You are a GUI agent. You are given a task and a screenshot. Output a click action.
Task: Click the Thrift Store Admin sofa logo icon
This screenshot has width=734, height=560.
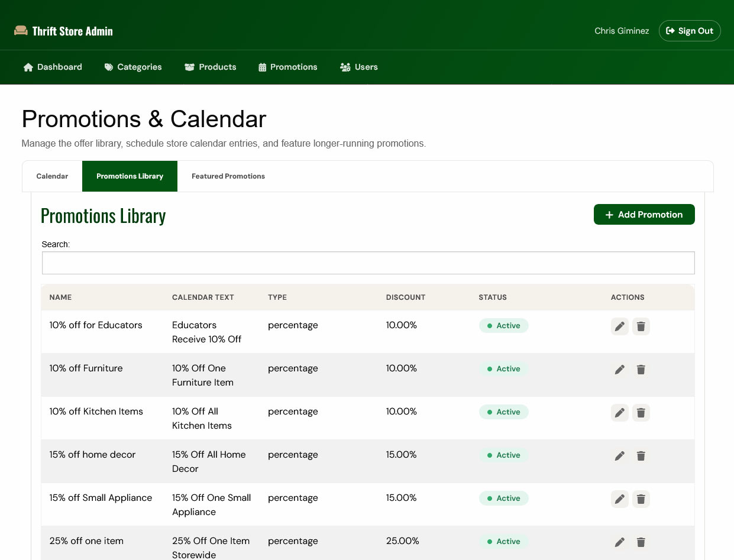pos(21,31)
